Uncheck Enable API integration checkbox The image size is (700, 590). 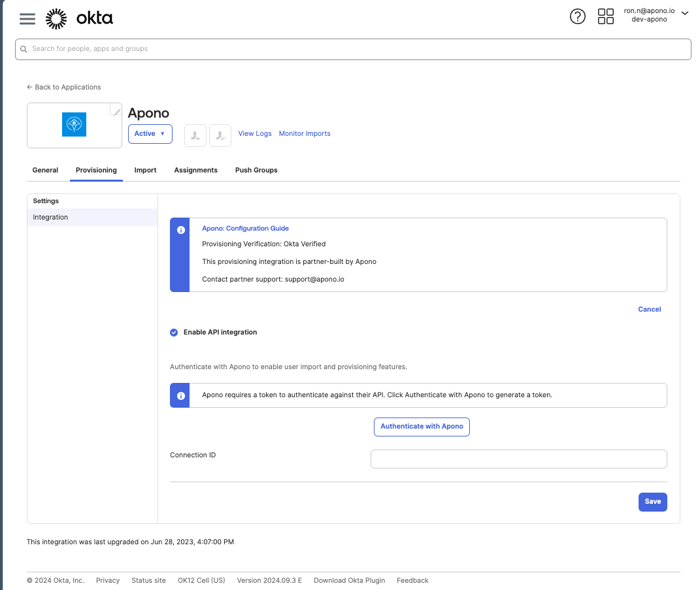coord(174,333)
